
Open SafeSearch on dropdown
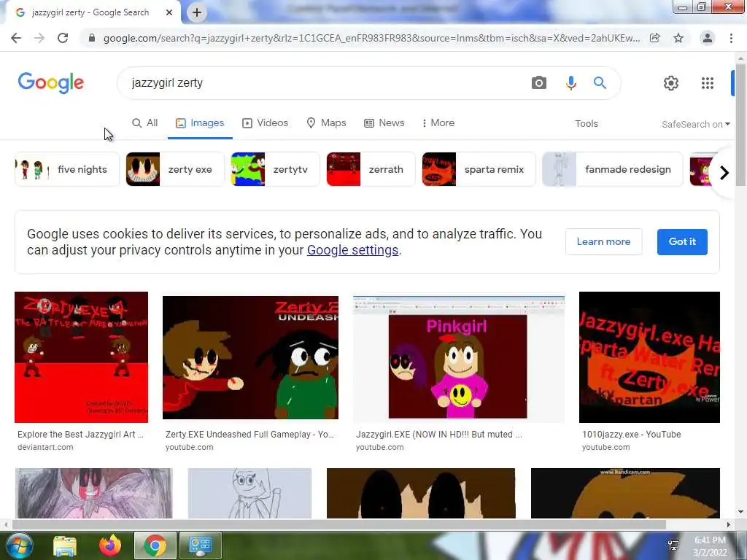point(695,124)
